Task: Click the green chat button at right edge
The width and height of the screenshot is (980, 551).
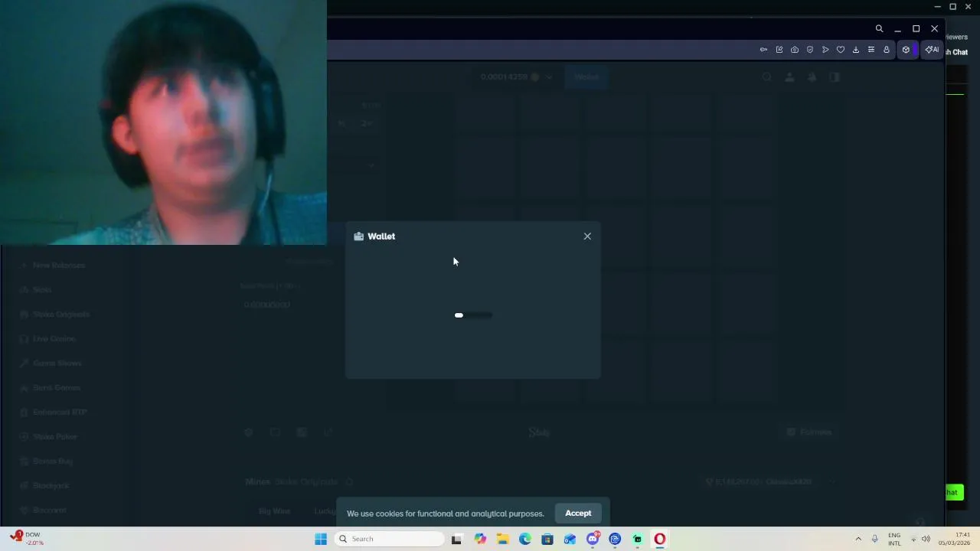Action: click(x=954, y=492)
